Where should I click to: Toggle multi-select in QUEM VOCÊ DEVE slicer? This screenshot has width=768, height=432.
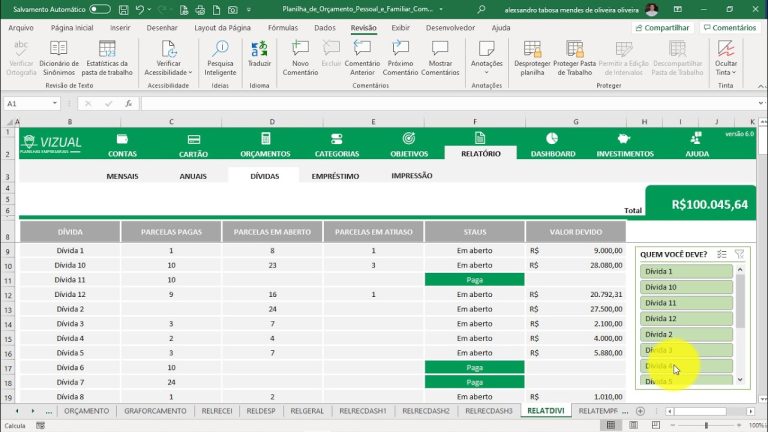(x=721, y=254)
